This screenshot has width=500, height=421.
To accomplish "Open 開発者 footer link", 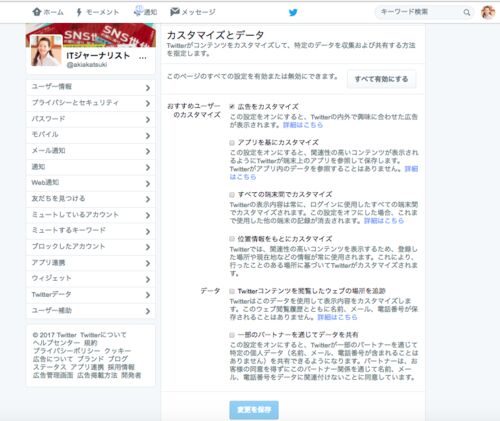I will pyautogui.click(x=131, y=375).
